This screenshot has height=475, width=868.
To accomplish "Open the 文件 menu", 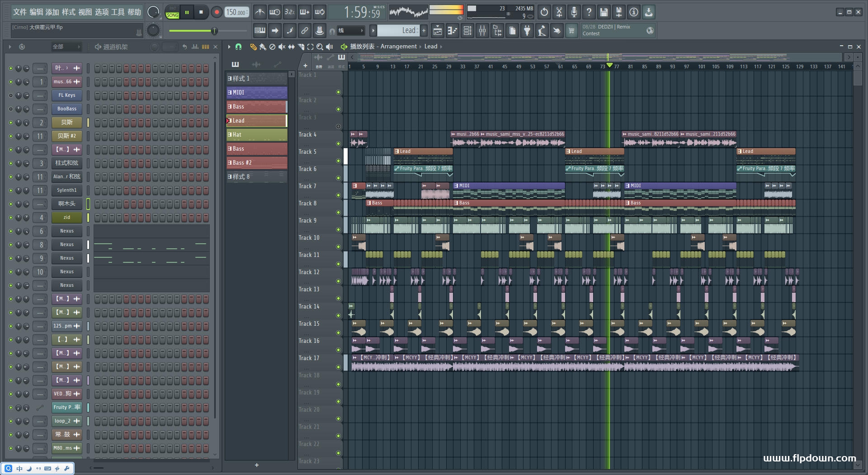I will coord(20,12).
